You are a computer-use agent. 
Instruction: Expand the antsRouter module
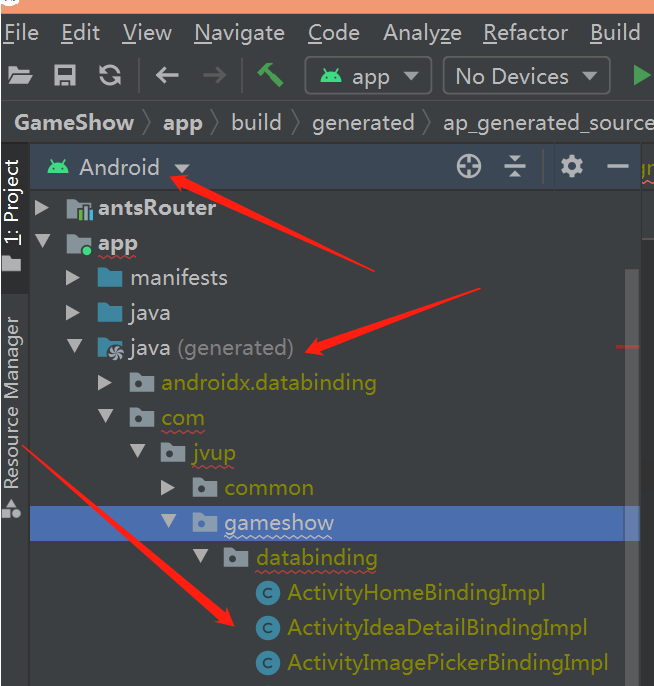pyautogui.click(x=42, y=208)
